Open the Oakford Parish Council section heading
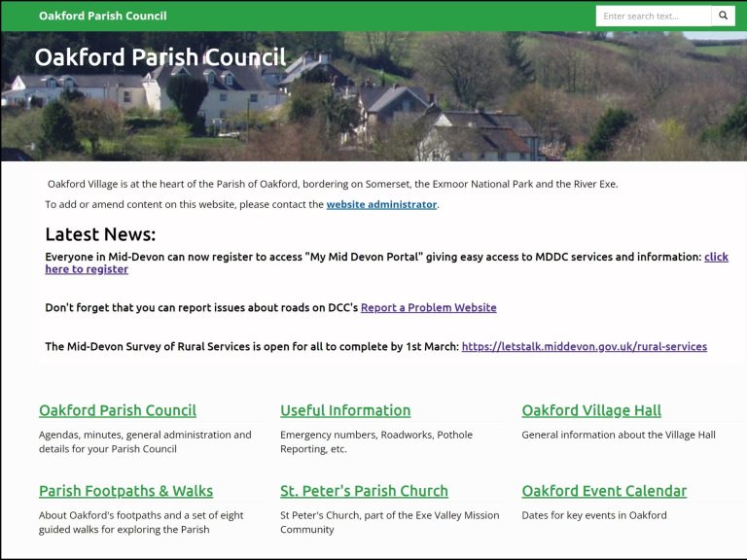747x560 pixels. tap(117, 410)
